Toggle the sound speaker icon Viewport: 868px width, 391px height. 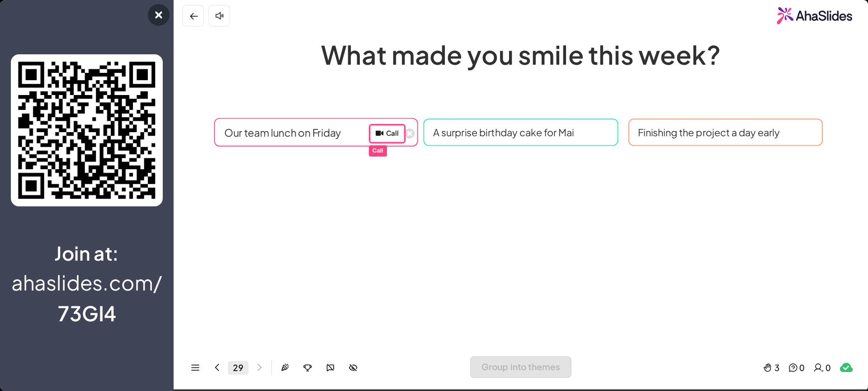click(x=219, y=16)
